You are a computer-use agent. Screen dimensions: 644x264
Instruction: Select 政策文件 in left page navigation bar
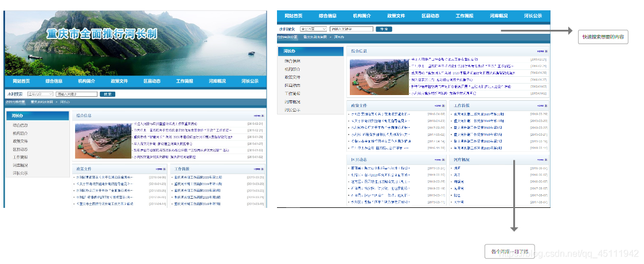tap(119, 81)
